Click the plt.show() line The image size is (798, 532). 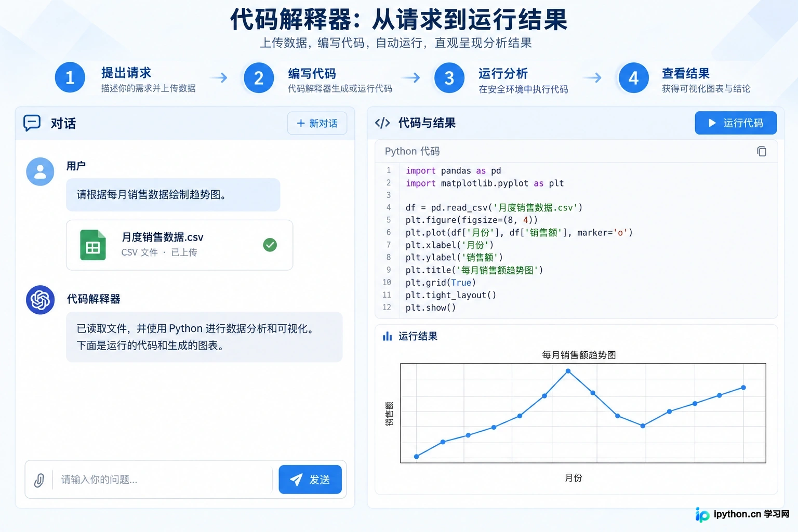click(x=431, y=308)
